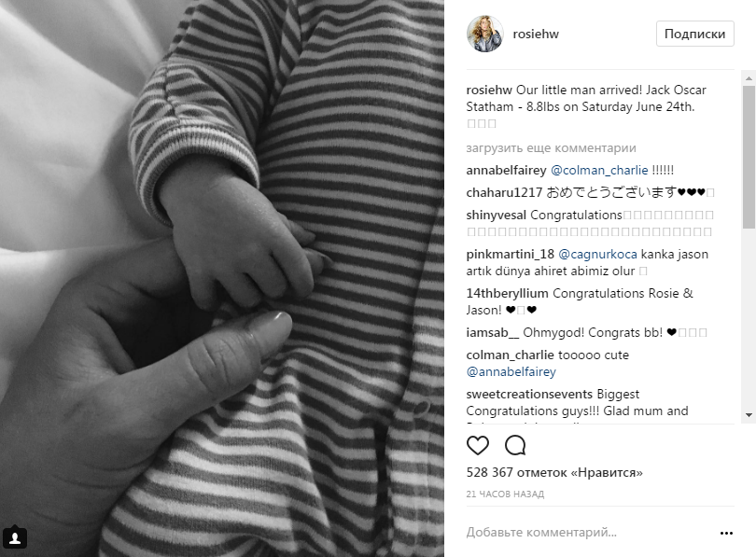
Task: Expand загрузить еще комментарии link
Action: click(x=551, y=148)
